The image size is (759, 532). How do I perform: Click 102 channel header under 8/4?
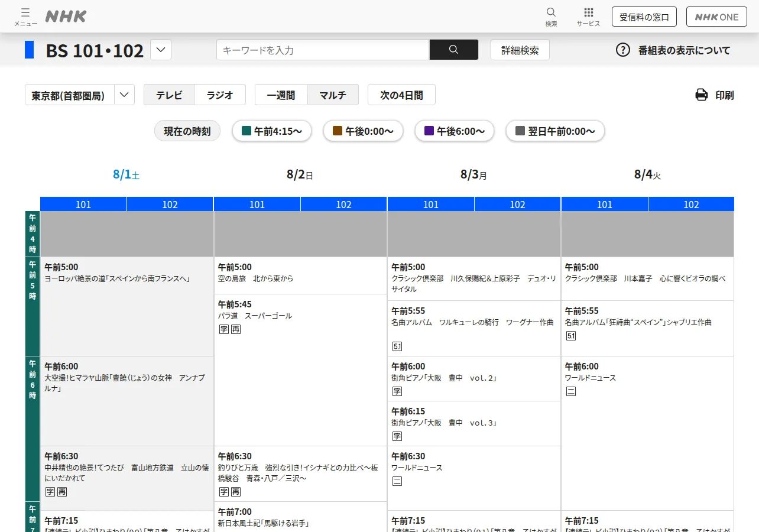point(691,204)
